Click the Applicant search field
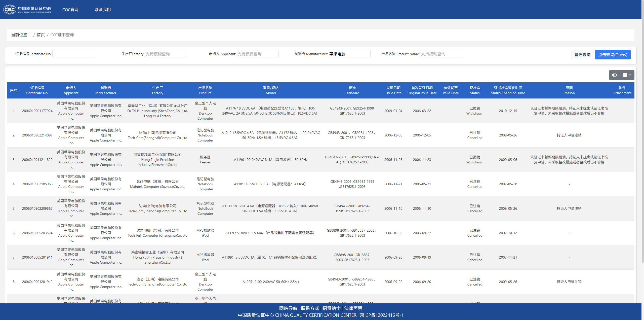Image resolution: width=644 pixels, height=320 pixels. (257, 54)
